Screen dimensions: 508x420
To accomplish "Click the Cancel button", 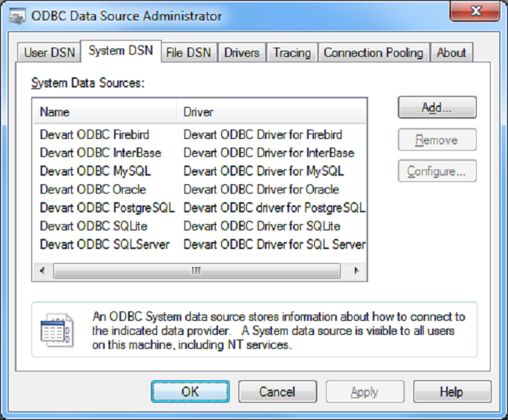I will (x=277, y=392).
